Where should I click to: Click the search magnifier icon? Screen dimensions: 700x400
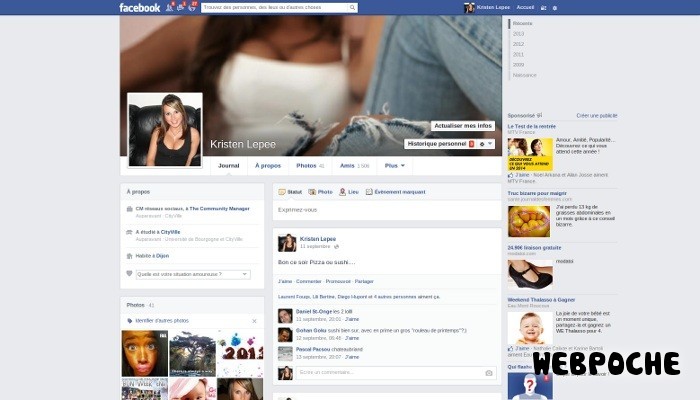click(x=352, y=8)
